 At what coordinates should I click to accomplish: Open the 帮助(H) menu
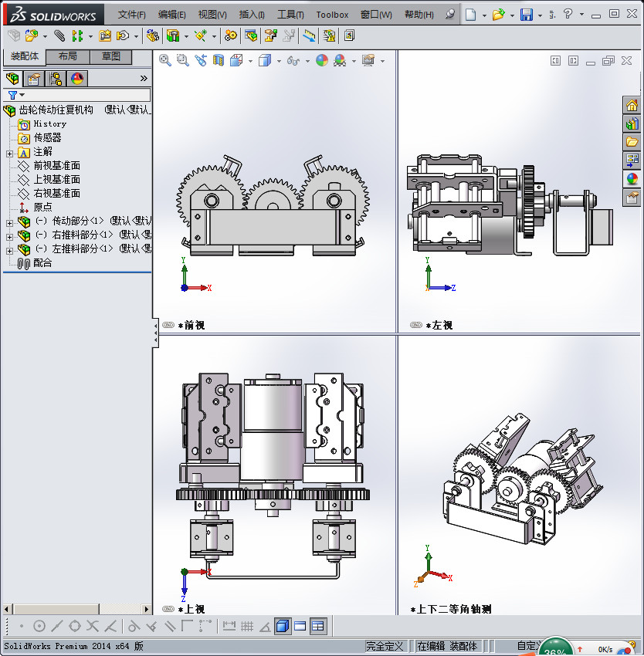coord(419,15)
